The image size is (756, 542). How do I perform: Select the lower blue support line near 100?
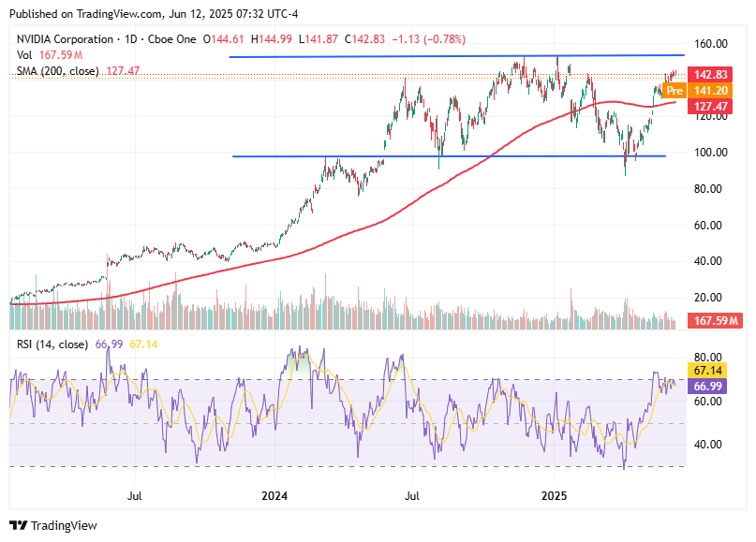449,156
